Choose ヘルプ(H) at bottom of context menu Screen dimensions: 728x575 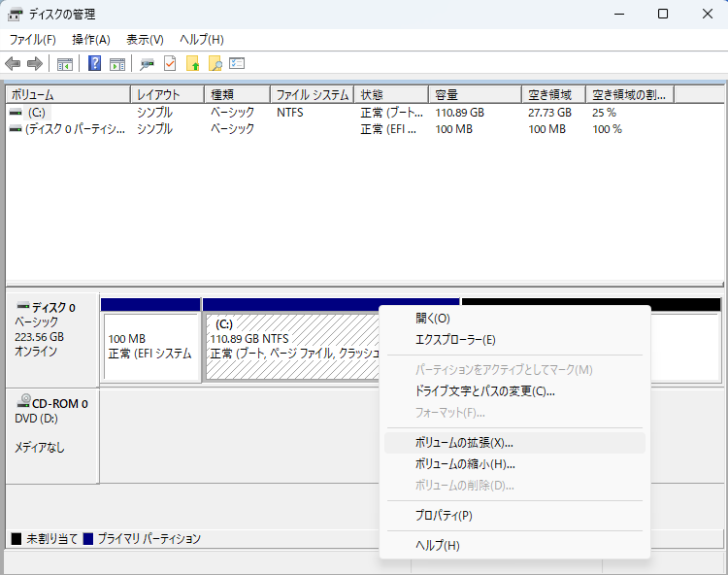tap(514, 545)
